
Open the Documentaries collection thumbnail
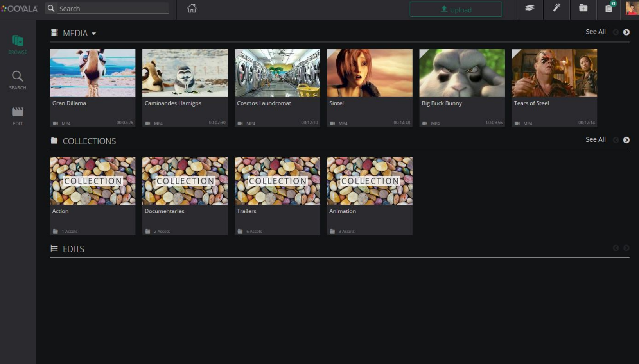(x=185, y=181)
